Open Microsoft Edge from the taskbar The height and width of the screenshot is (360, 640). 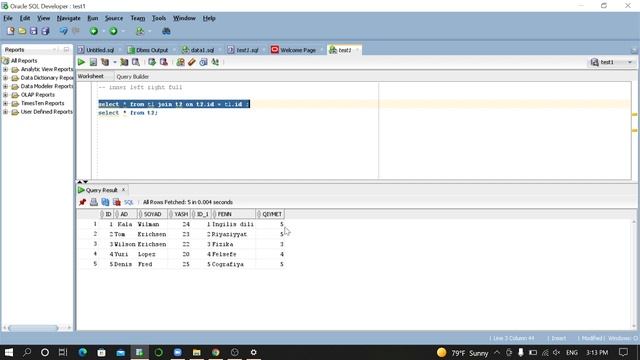point(83,352)
